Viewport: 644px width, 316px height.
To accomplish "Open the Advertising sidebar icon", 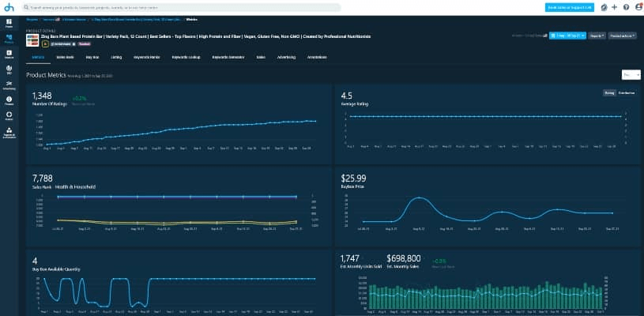I will pyautogui.click(x=9, y=85).
